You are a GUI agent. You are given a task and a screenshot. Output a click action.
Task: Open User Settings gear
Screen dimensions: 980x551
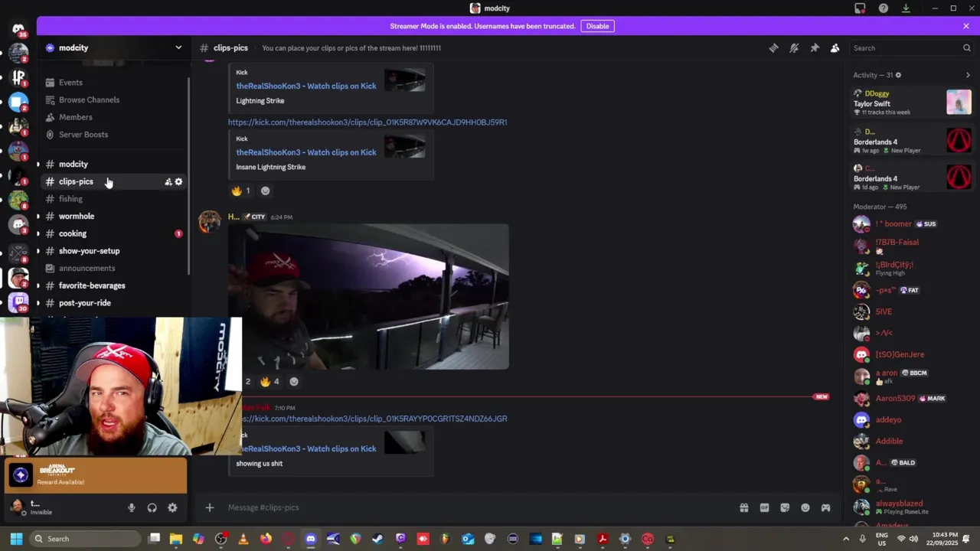[172, 507]
